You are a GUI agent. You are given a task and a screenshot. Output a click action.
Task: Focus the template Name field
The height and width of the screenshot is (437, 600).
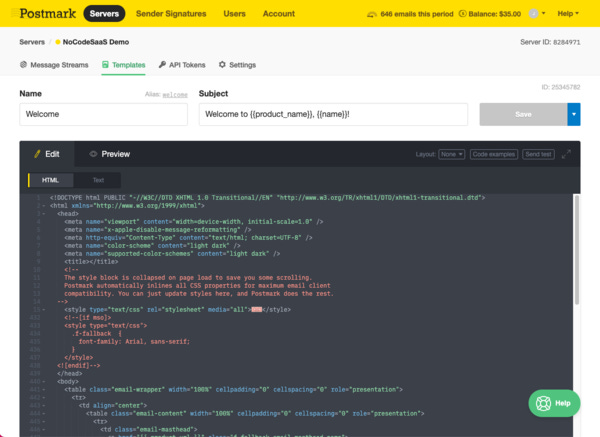click(x=103, y=114)
